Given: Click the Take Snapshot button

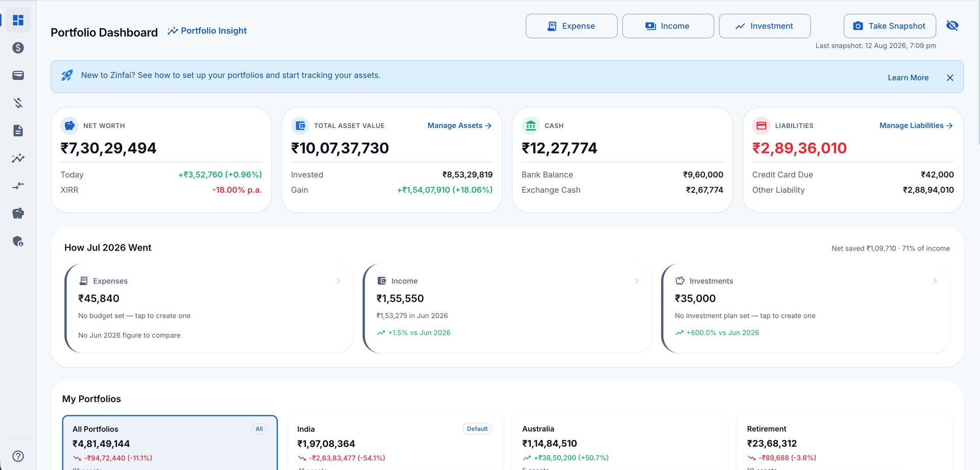Looking at the screenshot, I should [x=890, y=26].
